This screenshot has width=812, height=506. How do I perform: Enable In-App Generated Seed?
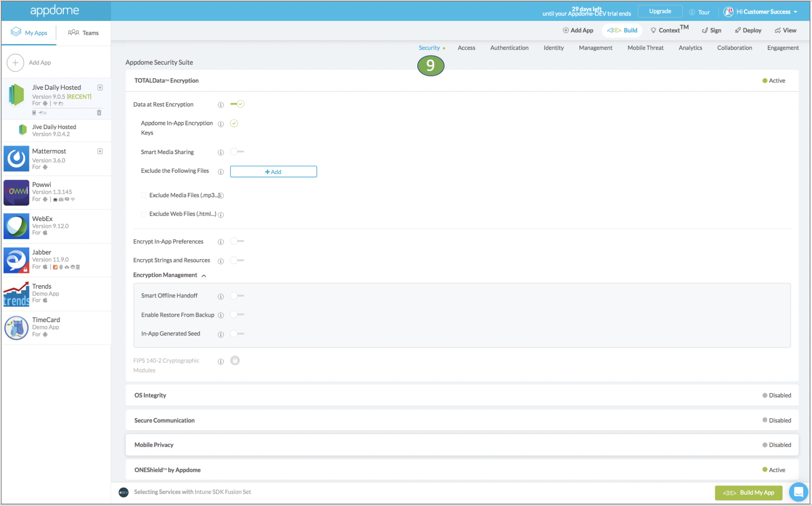click(x=237, y=334)
